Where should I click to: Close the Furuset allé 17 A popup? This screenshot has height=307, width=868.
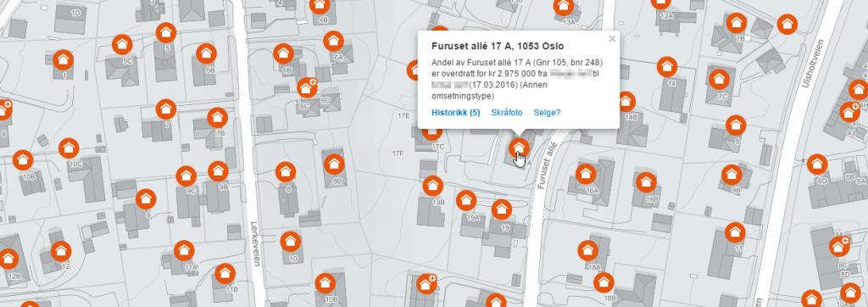pos(612,39)
